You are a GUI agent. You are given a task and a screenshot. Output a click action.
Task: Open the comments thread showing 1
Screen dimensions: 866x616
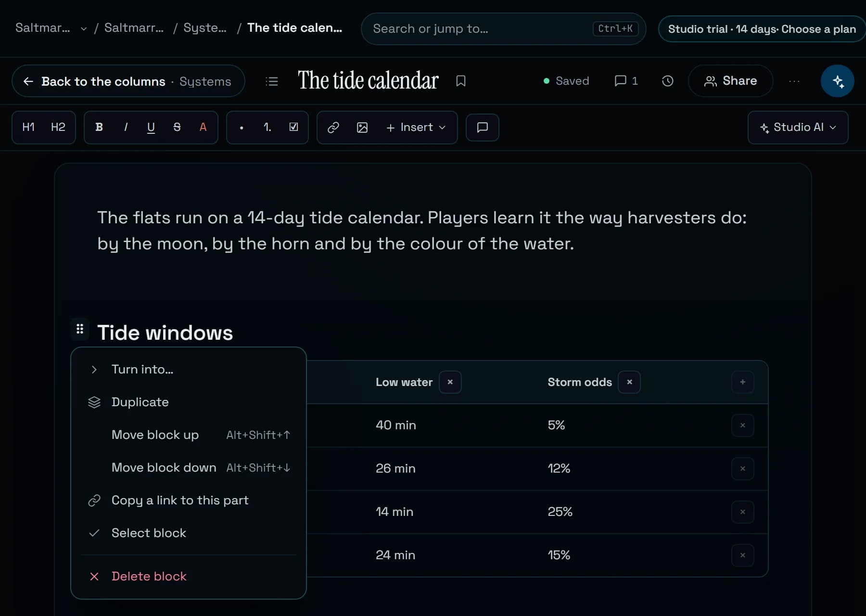pyautogui.click(x=626, y=81)
